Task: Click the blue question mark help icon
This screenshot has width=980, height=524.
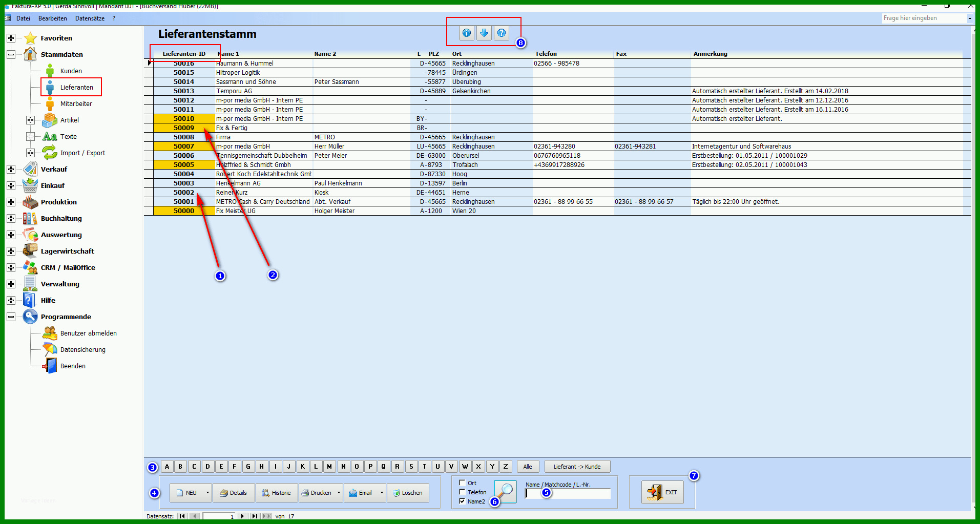Action: 502,33
